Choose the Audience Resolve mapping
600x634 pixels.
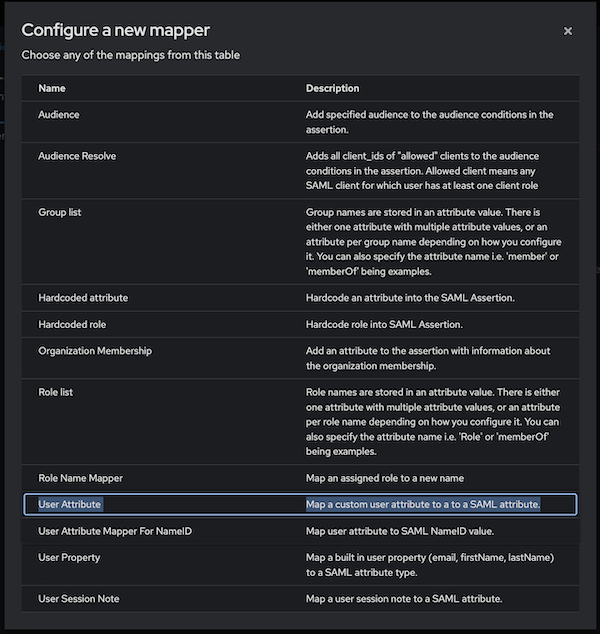(77, 157)
